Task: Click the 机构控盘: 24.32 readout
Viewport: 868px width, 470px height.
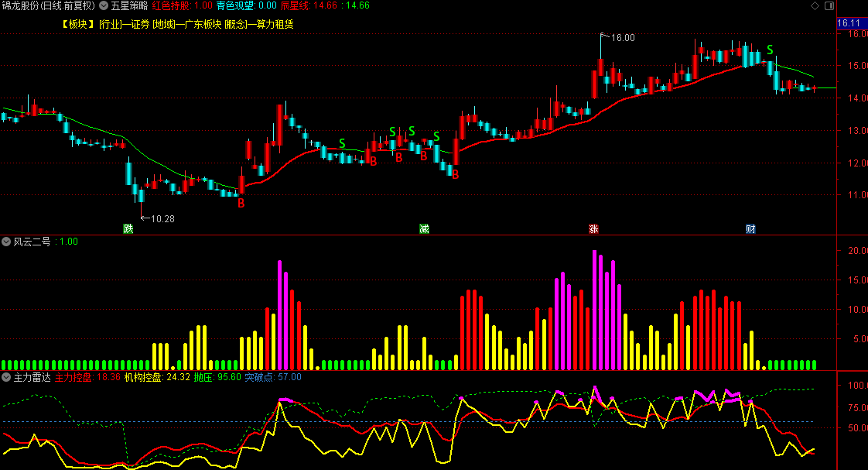Action: [x=157, y=377]
